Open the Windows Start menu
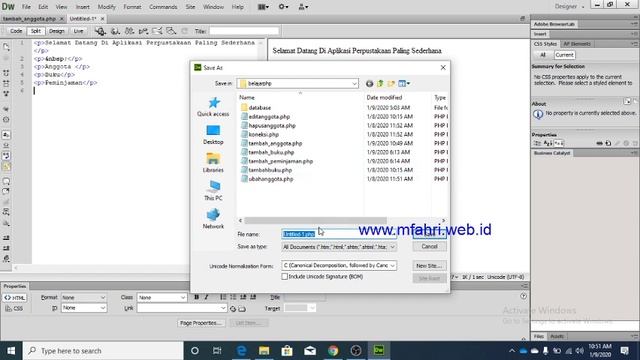 (11, 350)
